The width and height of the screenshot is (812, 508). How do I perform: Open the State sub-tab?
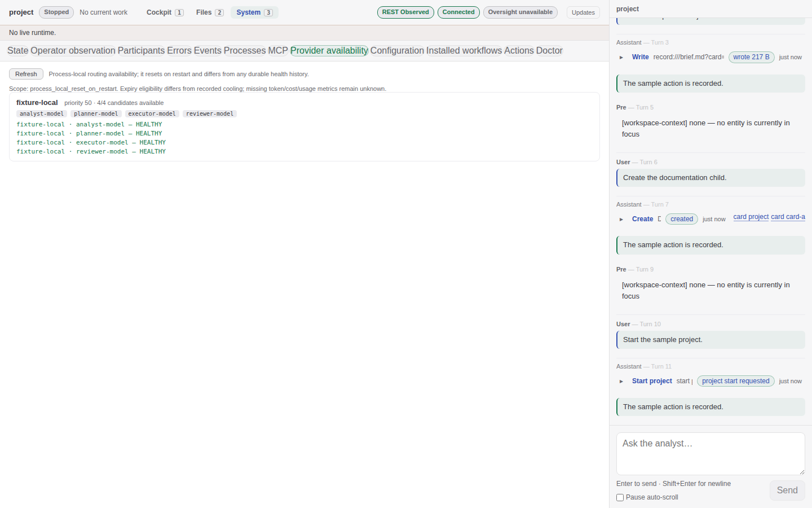[x=17, y=51]
